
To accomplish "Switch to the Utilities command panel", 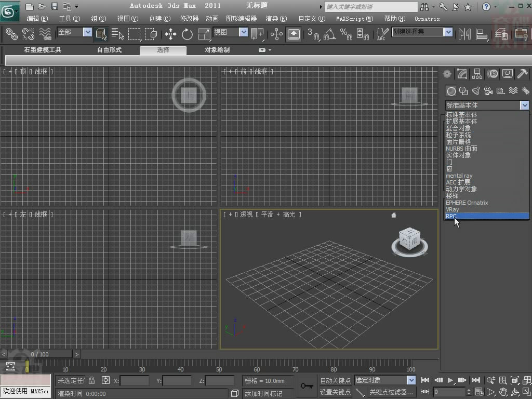I will pos(523,74).
